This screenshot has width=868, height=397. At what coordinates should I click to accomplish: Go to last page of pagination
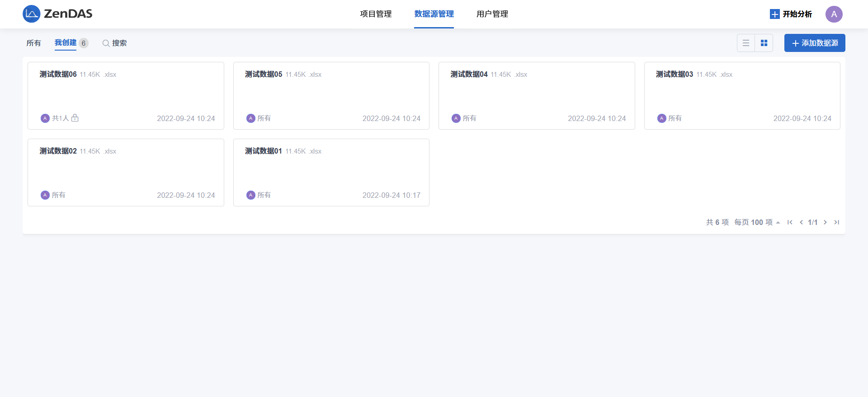[837, 222]
